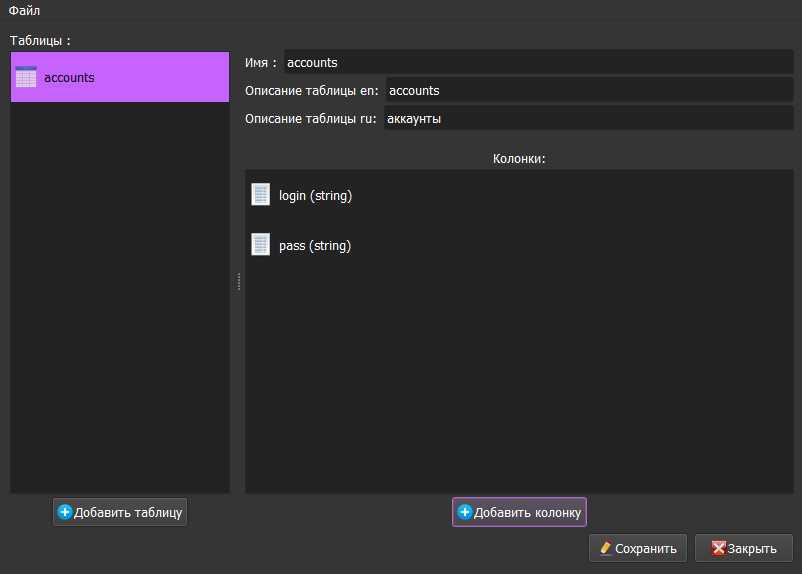
Task: Select the pass (string) column
Action: tap(315, 246)
